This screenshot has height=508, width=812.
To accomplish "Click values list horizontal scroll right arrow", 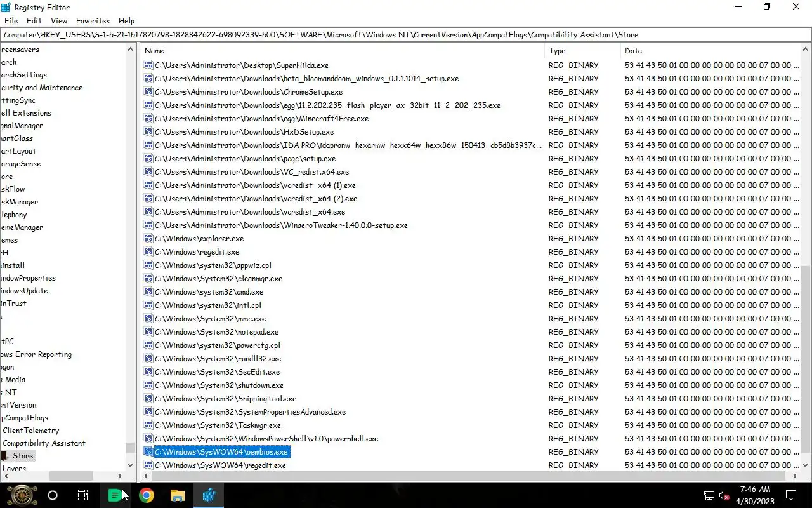I will click(796, 476).
